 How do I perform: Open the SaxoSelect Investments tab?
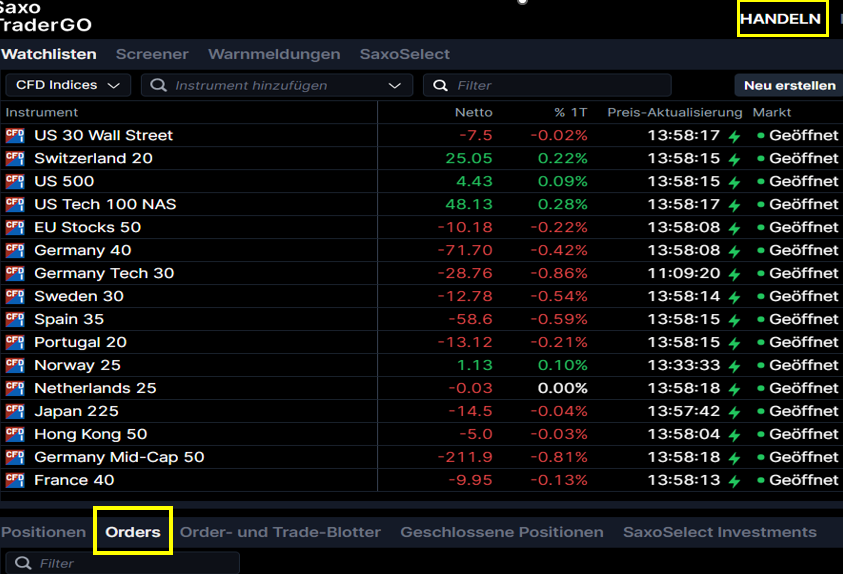click(720, 532)
